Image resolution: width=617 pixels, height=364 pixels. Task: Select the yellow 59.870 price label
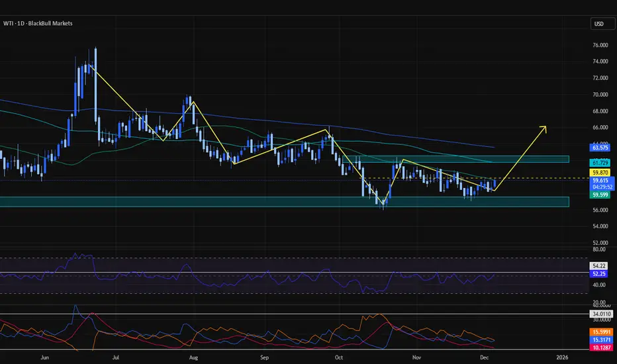point(600,172)
